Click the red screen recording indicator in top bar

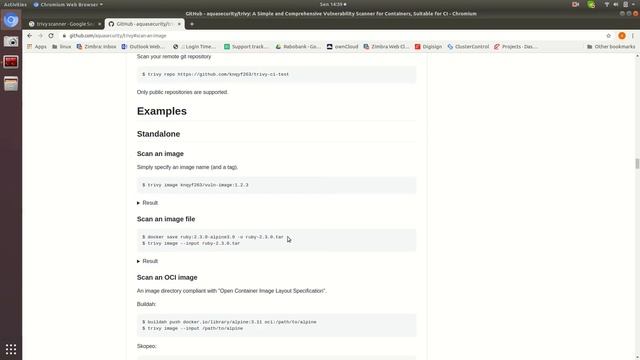576,4
